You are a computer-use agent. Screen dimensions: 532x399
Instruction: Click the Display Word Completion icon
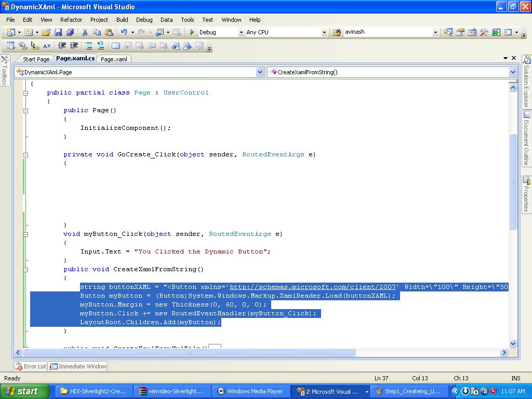coord(46,46)
